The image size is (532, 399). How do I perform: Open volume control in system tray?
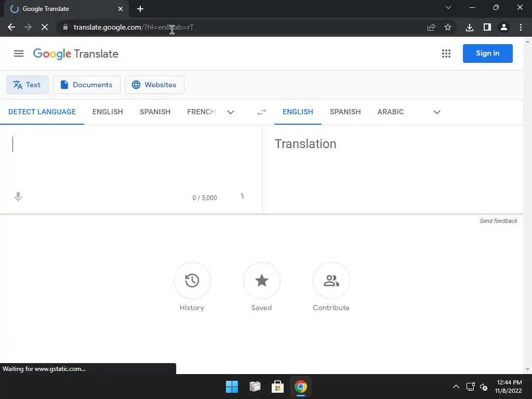click(x=484, y=387)
